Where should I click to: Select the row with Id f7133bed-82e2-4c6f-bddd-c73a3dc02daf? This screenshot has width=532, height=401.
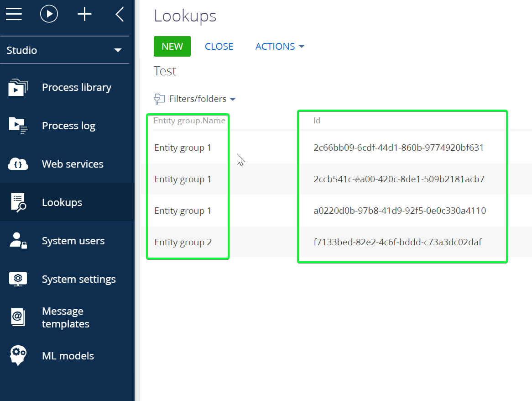pyautogui.click(x=336, y=242)
